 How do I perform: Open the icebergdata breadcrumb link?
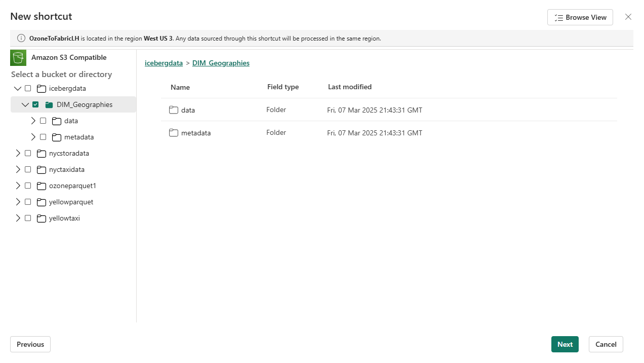[x=164, y=63]
